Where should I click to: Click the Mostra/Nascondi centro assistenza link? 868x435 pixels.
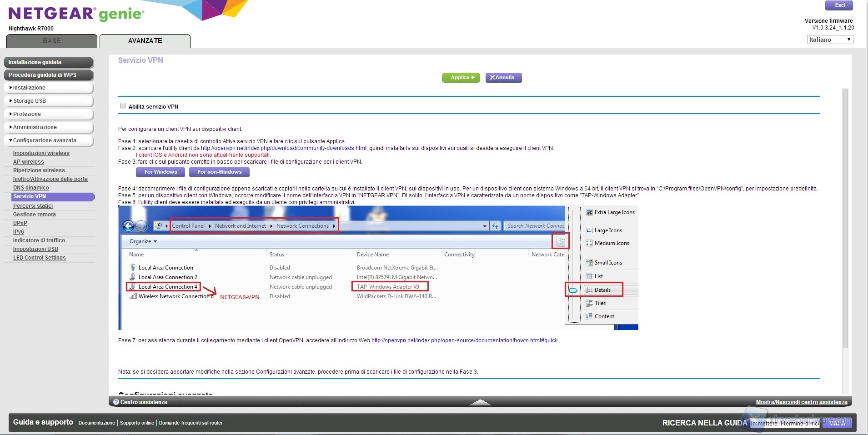pyautogui.click(x=801, y=402)
